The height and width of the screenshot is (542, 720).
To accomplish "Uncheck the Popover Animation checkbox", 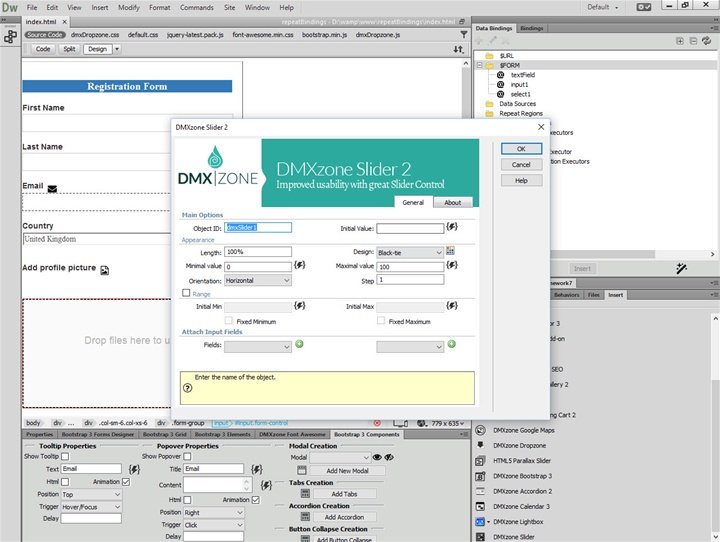I will point(256,500).
